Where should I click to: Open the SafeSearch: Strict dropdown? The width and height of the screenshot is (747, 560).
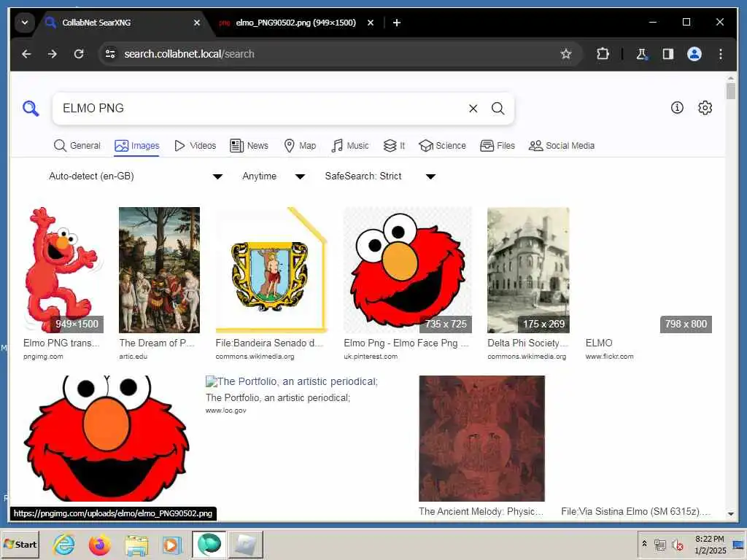click(379, 176)
